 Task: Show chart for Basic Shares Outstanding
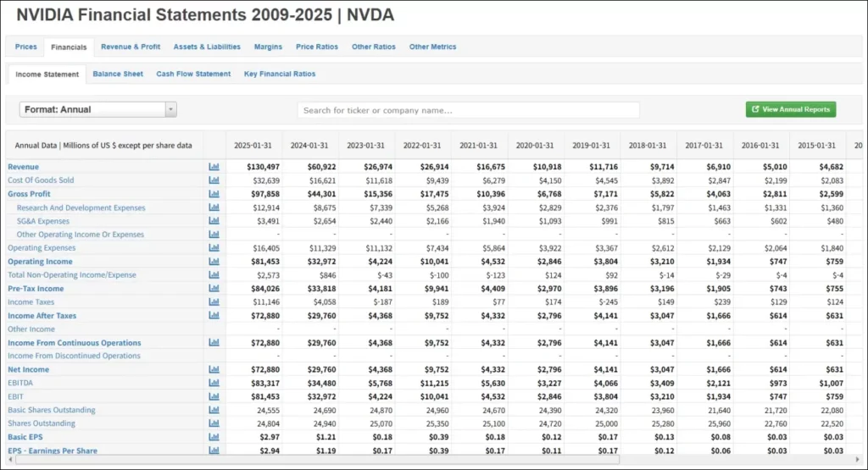(214, 410)
